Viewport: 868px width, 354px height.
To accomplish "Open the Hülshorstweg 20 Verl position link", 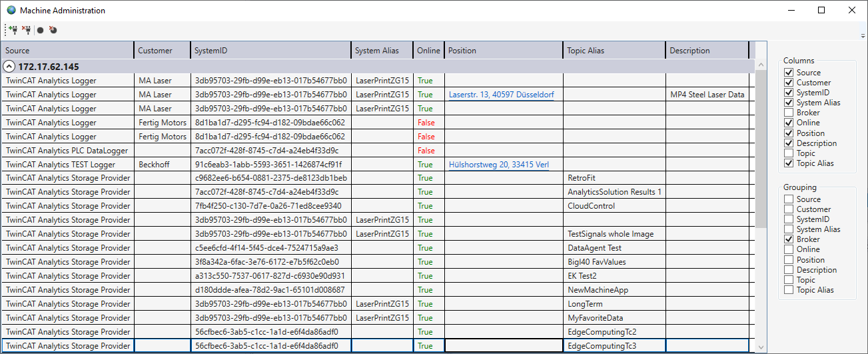I will pyautogui.click(x=498, y=165).
